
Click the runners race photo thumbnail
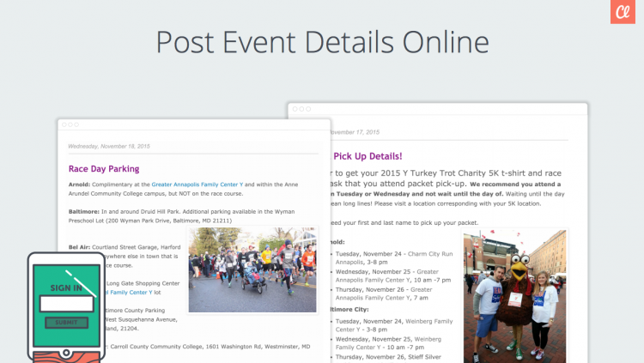pos(252,269)
